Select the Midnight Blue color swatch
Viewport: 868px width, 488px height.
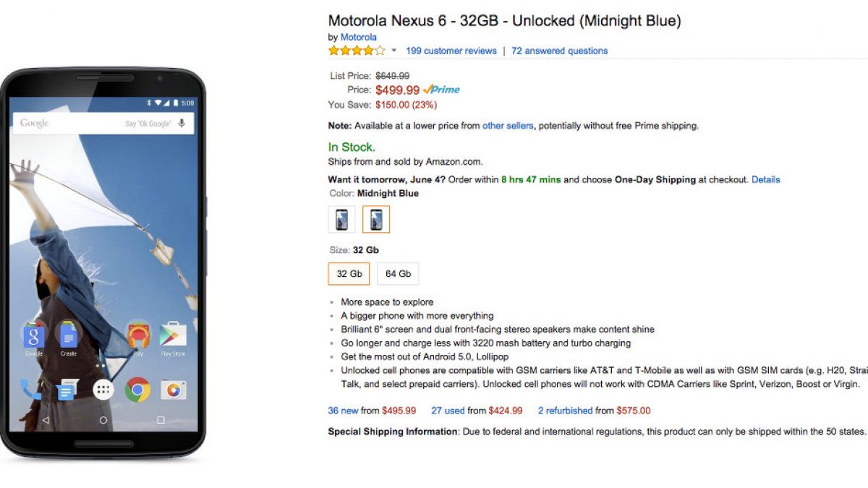[376, 219]
